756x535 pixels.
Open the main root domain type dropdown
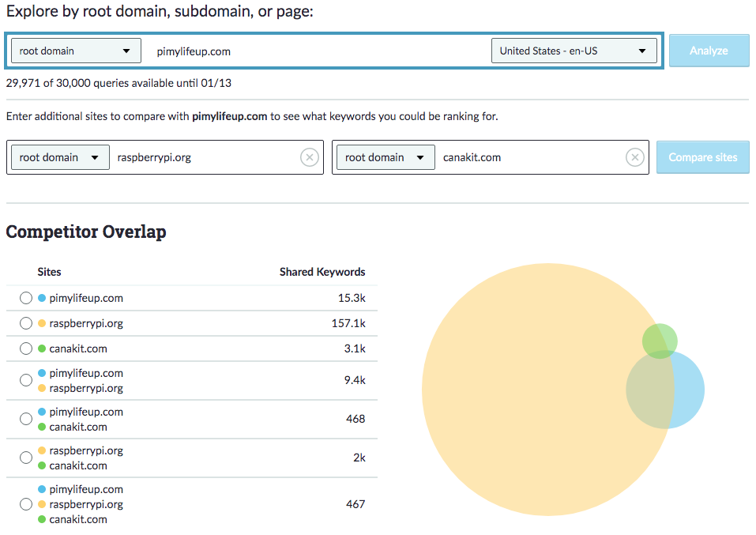click(x=76, y=51)
